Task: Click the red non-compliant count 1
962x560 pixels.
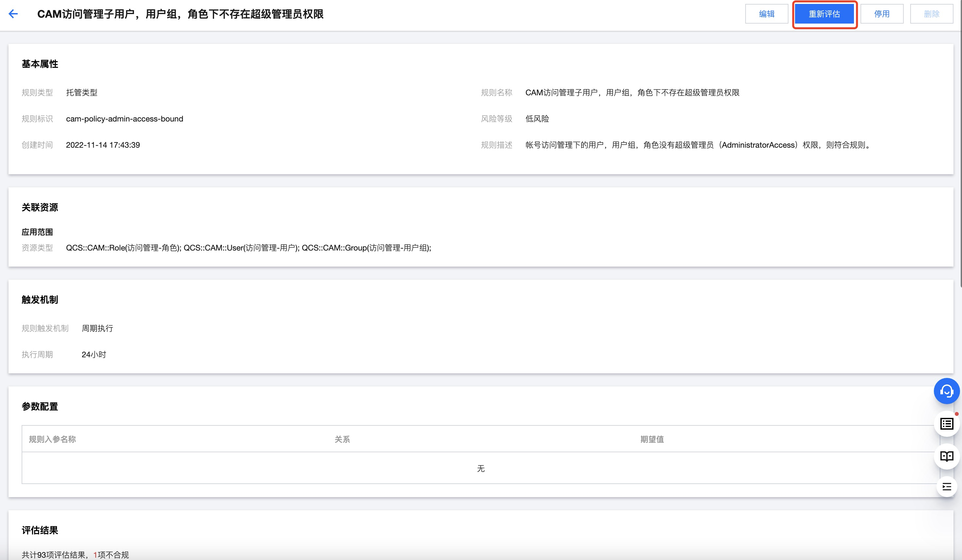Action: coord(95,555)
